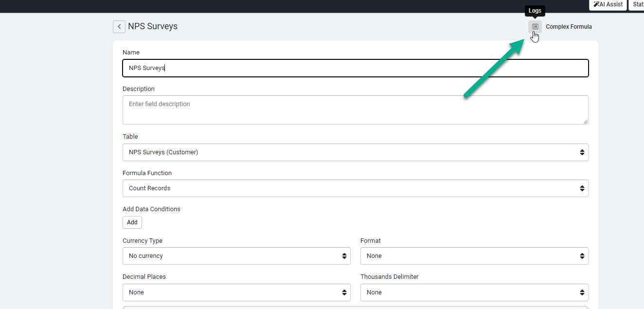Click the Formula Function label
Screen dimensions: 644x309
click(x=147, y=173)
